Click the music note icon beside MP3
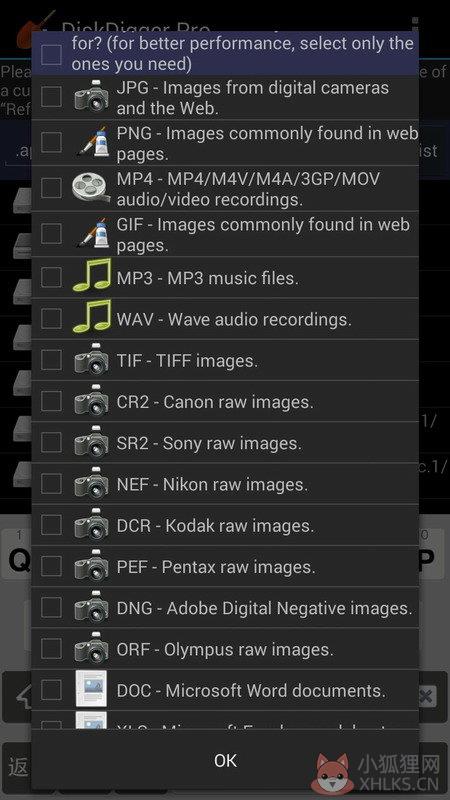Screen dimensions: 450x800 (92, 276)
